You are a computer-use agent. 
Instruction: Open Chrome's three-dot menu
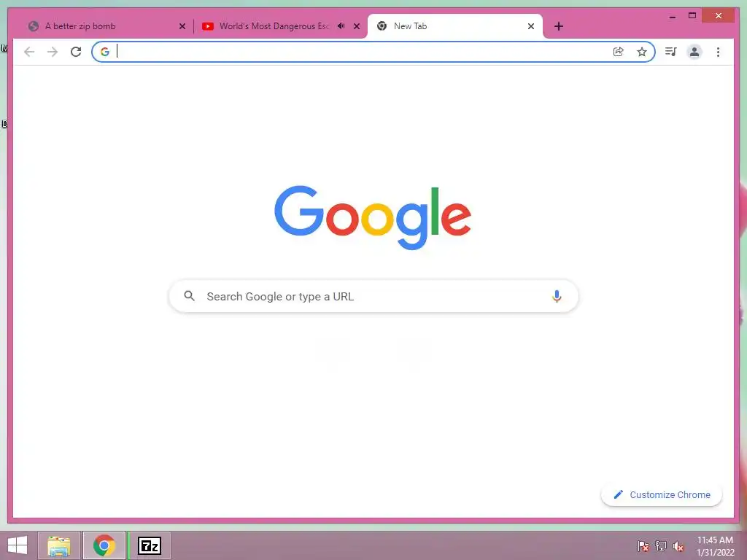pyautogui.click(x=718, y=52)
